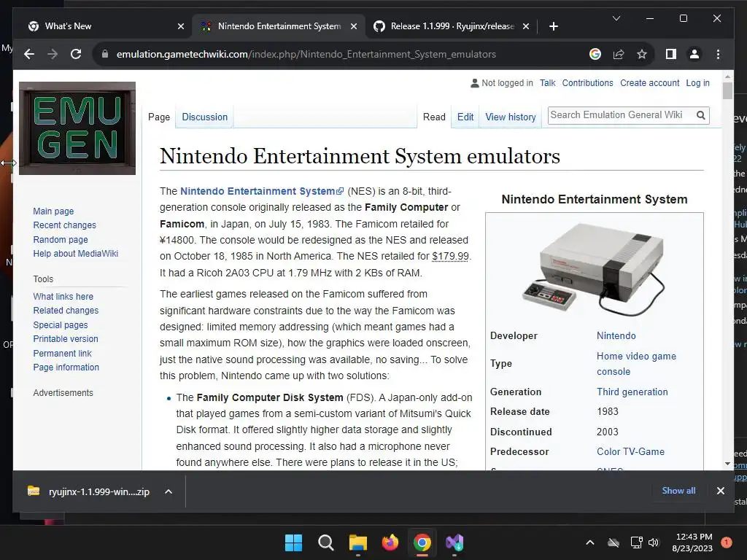Switch to the Release 1.1.999 Ryujinx tab
747x560 pixels.
pyautogui.click(x=451, y=26)
